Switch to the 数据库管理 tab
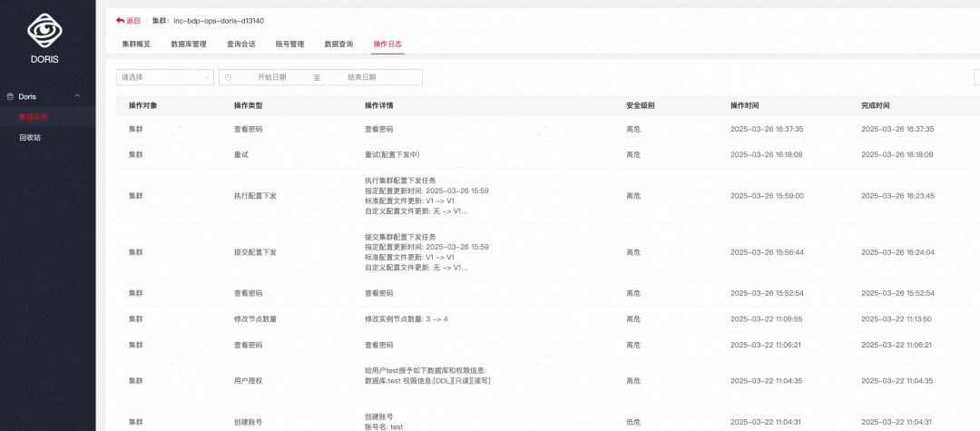Viewport: 980px width, 431px height. click(x=189, y=44)
